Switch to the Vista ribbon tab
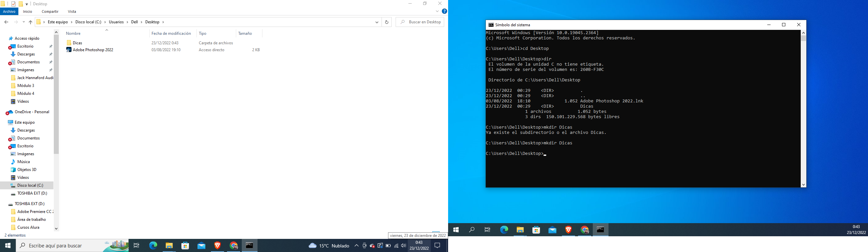The height and width of the screenshot is (252, 868). click(72, 11)
